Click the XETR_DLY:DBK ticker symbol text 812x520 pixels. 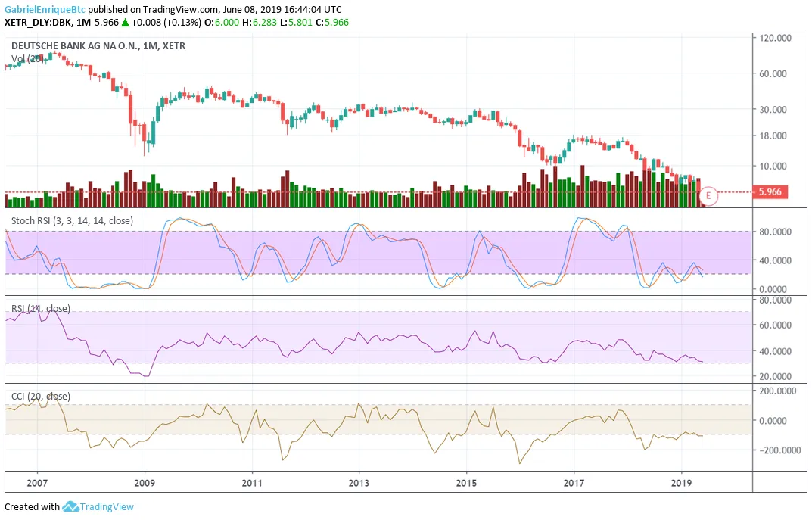[39, 22]
